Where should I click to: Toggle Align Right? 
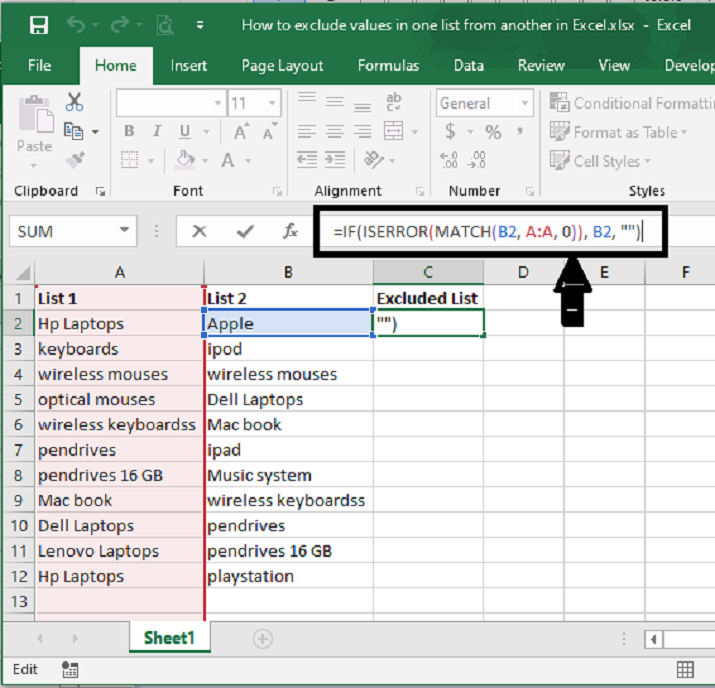(363, 131)
